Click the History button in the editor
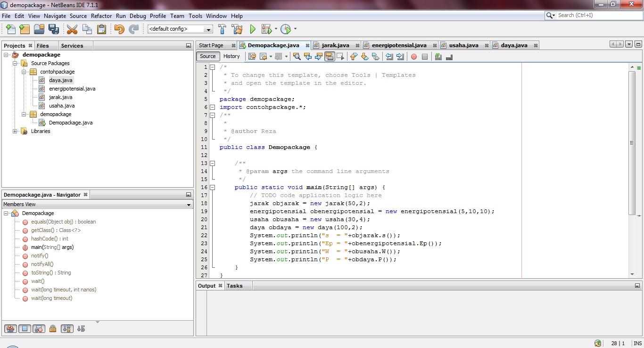Image resolution: width=644 pixels, height=348 pixels. point(231,56)
